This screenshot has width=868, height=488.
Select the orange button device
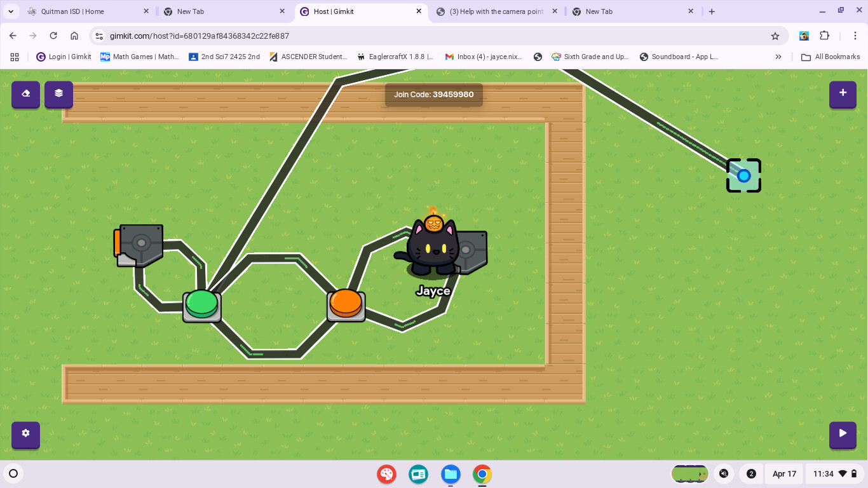click(x=346, y=304)
